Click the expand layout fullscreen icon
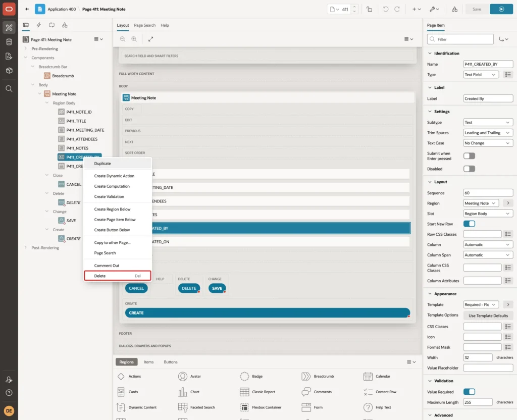 tap(150, 39)
